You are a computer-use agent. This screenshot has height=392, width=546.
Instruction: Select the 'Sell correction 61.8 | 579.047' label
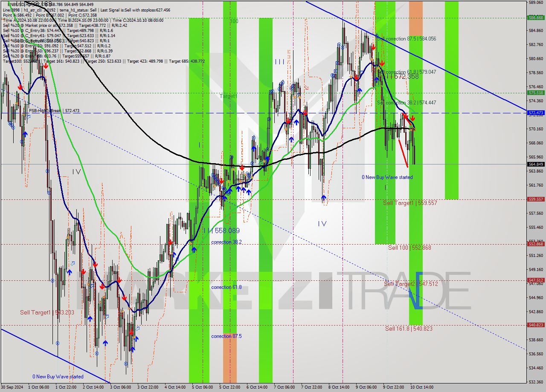coord(407,72)
